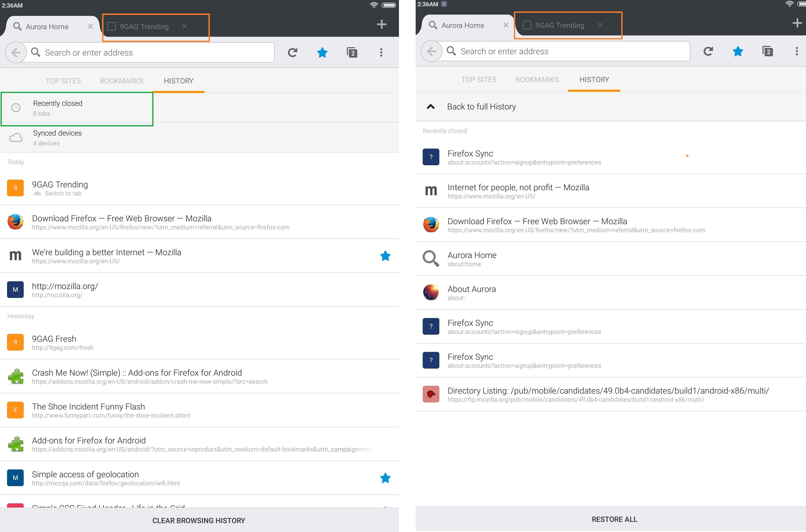Restore Download Firefox entry in recently closed

pyautogui.click(x=611, y=225)
